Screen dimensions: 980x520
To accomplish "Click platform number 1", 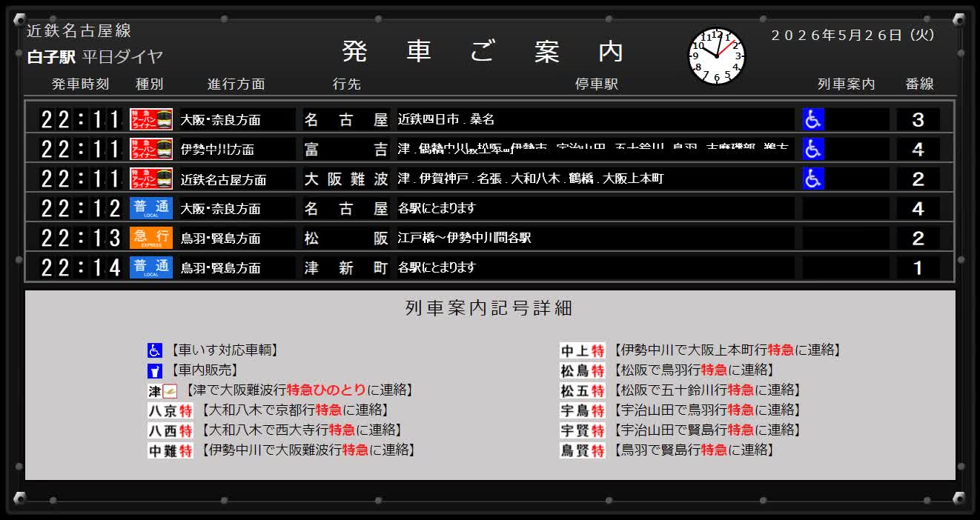I will click(x=918, y=267).
